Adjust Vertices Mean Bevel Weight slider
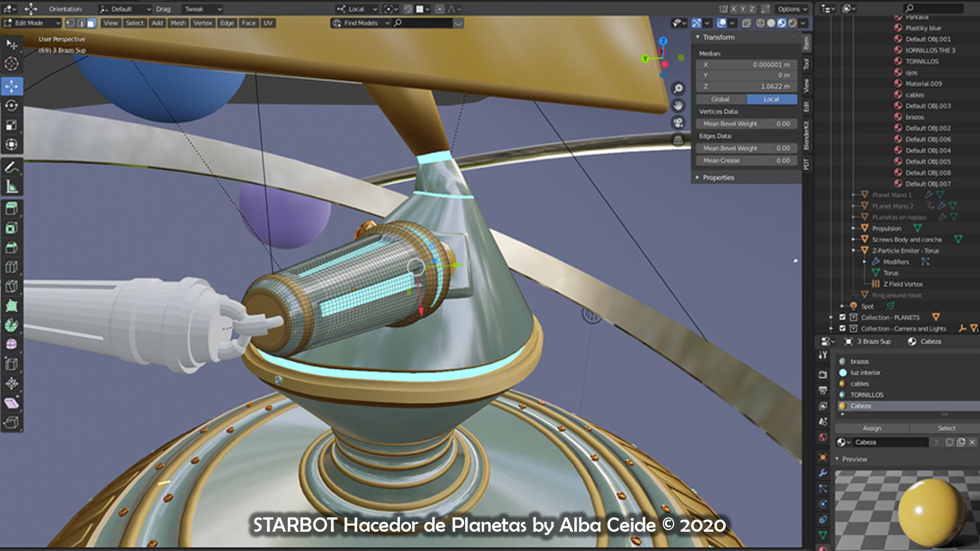The width and height of the screenshot is (980, 551). pyautogui.click(x=746, y=123)
